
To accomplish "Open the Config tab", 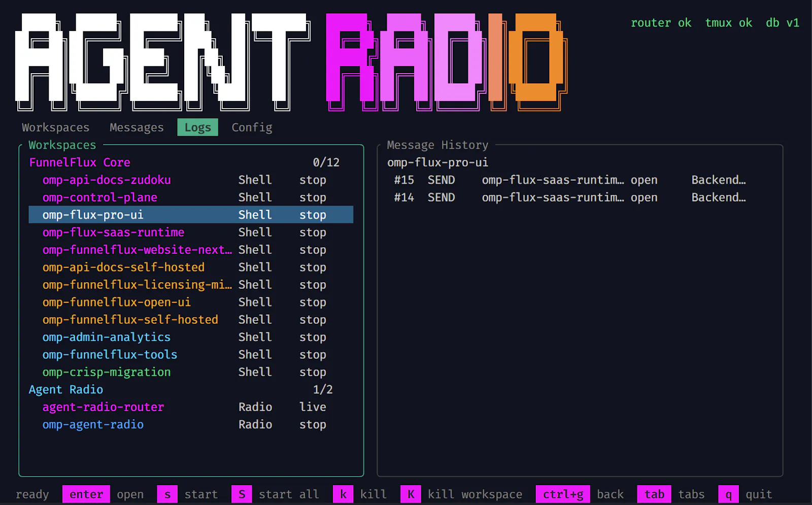I will click(252, 127).
